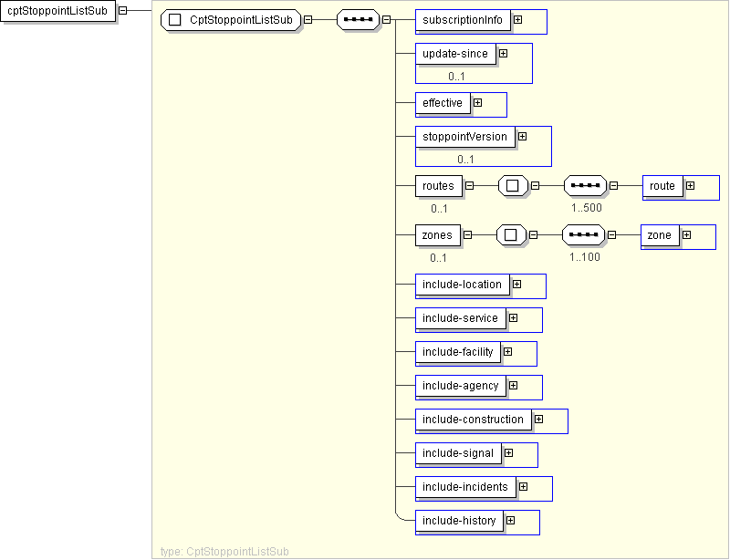
Task: Expand the route element
Action: 690,186
